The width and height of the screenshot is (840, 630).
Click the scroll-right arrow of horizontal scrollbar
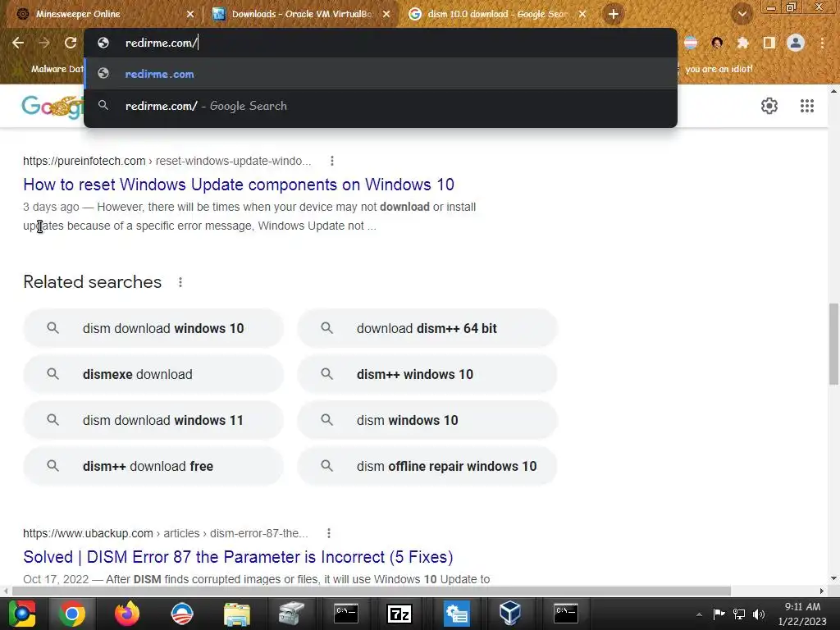click(822, 591)
